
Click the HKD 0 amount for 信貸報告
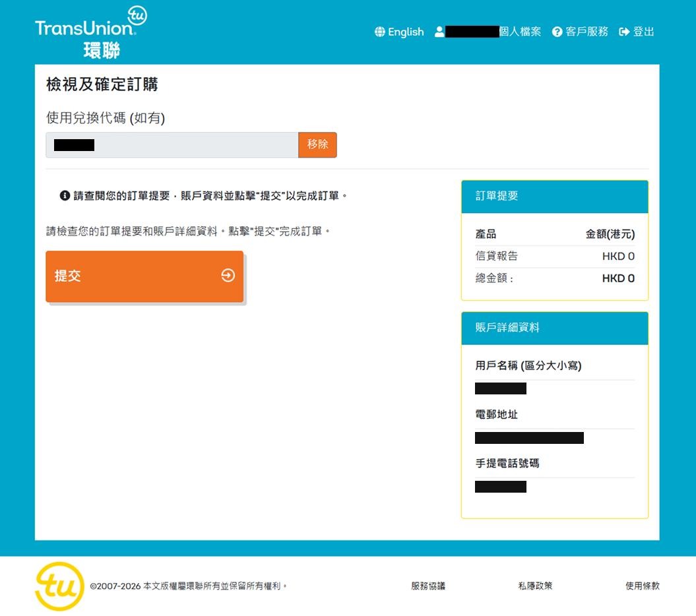618,256
